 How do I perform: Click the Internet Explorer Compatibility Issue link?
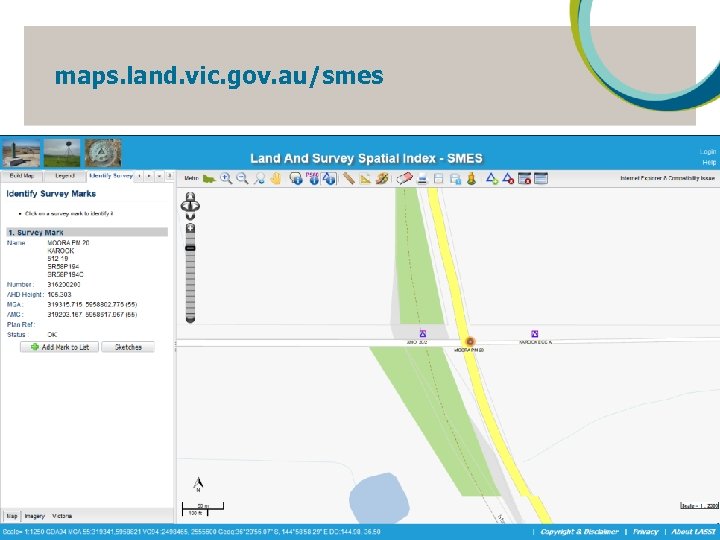point(667,178)
